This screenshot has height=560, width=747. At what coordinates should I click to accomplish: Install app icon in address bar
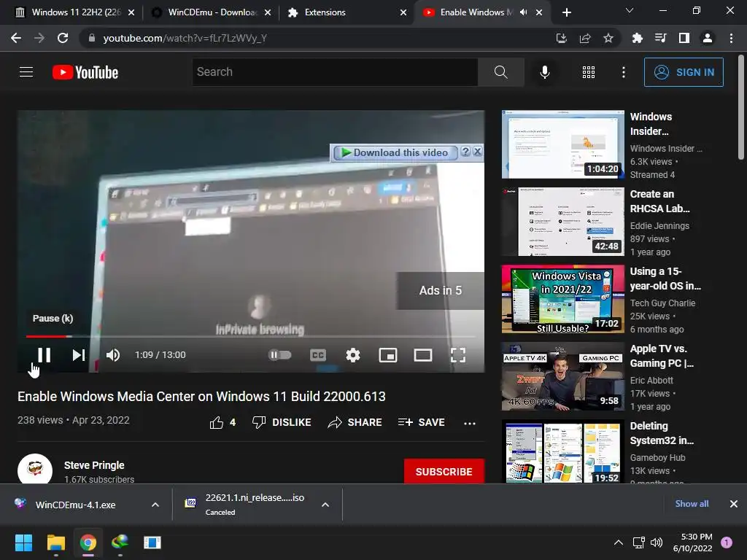pyautogui.click(x=561, y=38)
